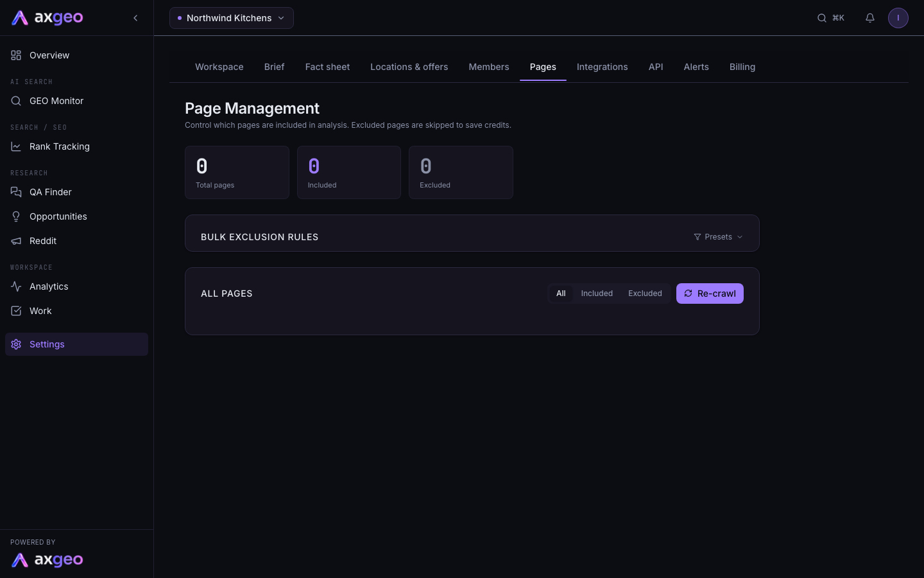Open Analytics in the sidebar
924x578 pixels.
point(76,286)
